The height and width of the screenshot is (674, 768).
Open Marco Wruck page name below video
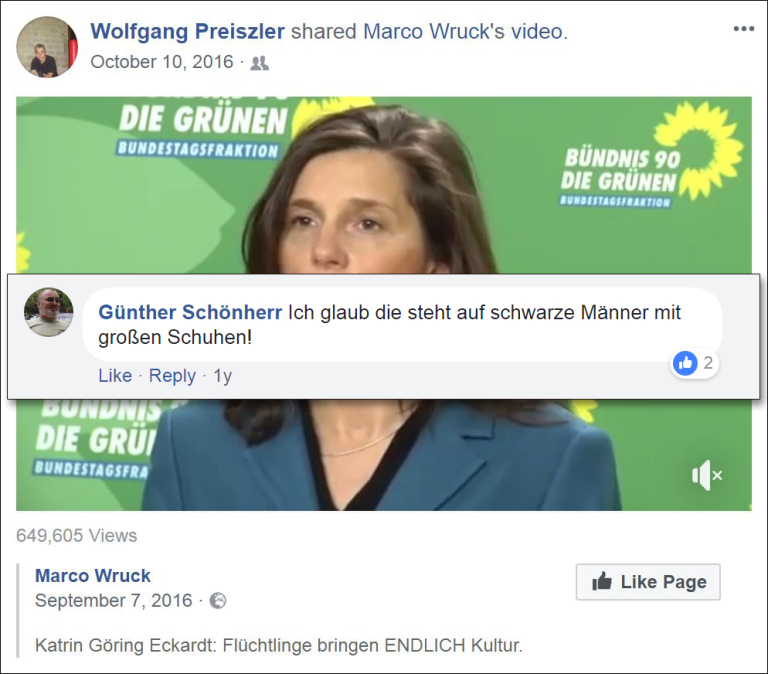(x=93, y=576)
